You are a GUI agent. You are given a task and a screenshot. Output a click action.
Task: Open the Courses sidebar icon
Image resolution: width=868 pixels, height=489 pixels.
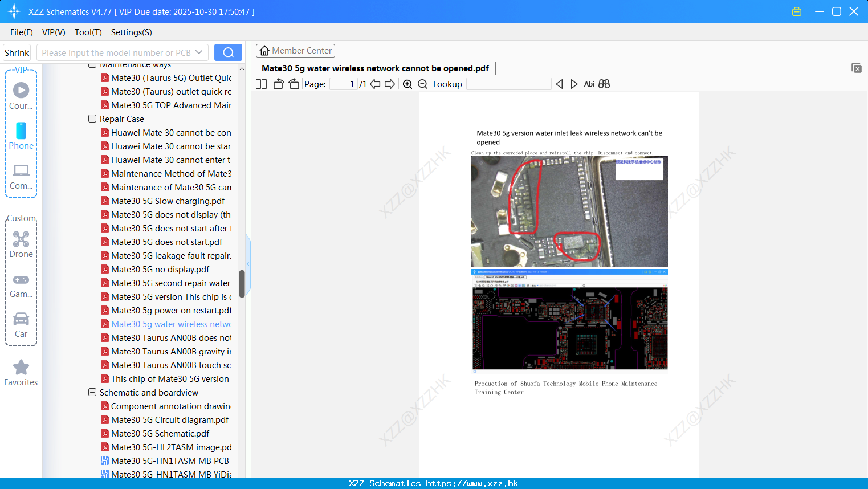click(21, 96)
